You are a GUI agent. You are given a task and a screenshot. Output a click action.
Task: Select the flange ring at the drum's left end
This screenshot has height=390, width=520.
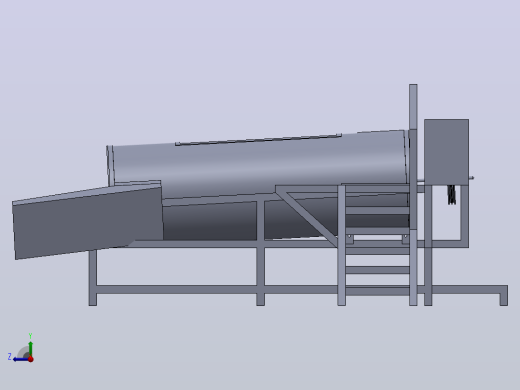pyautogui.click(x=110, y=166)
